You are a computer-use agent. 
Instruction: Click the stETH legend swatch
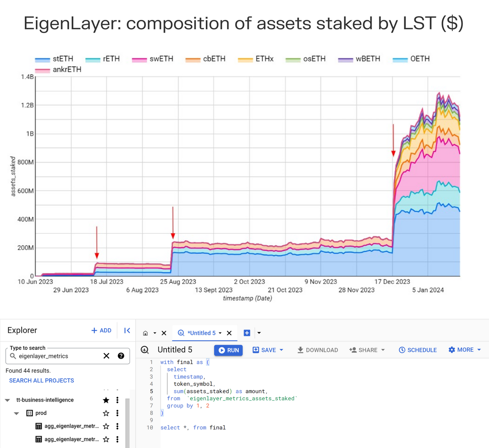pyautogui.click(x=42, y=59)
